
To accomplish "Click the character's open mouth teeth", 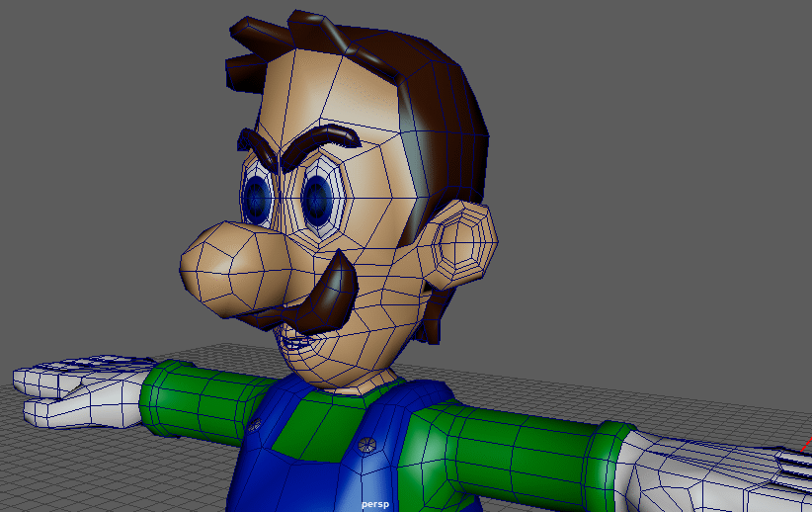I will click(x=294, y=342).
